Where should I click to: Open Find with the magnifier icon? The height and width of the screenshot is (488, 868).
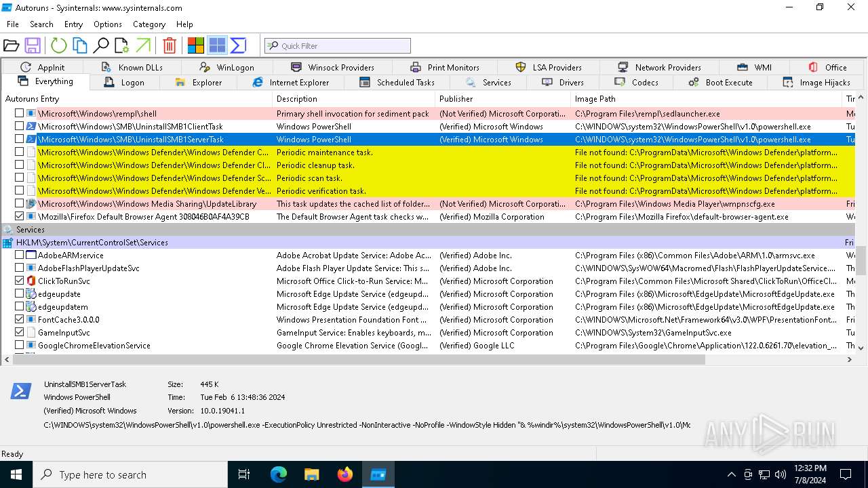[x=101, y=45]
